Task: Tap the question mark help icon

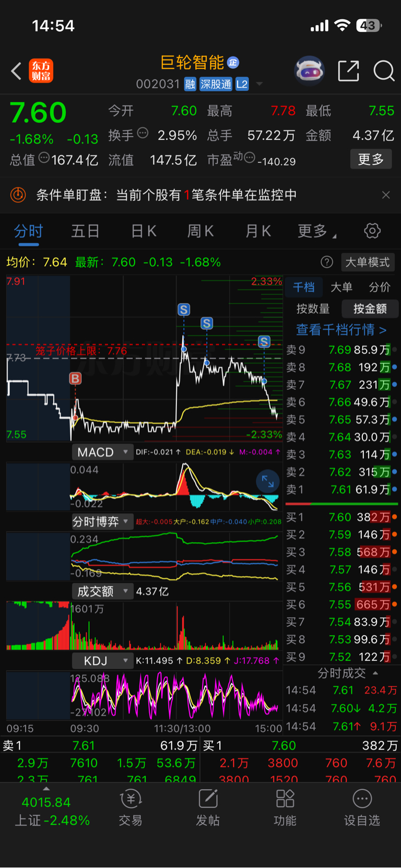Action: tap(327, 262)
